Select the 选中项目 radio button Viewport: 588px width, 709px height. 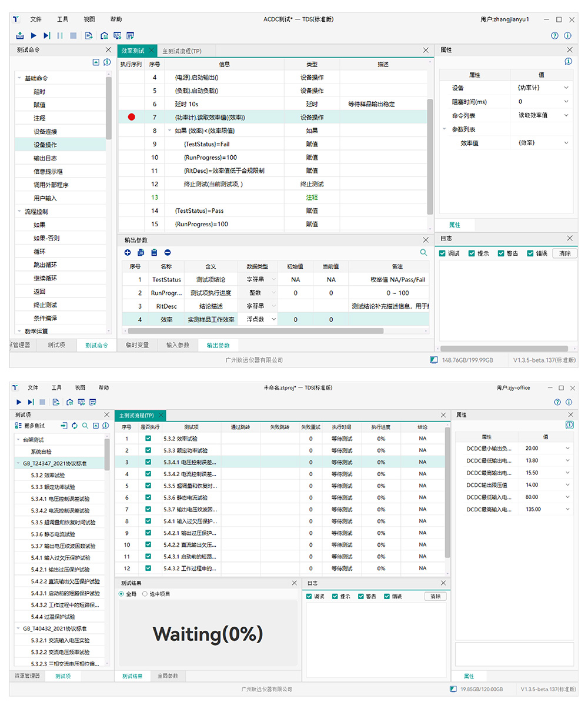tap(145, 594)
